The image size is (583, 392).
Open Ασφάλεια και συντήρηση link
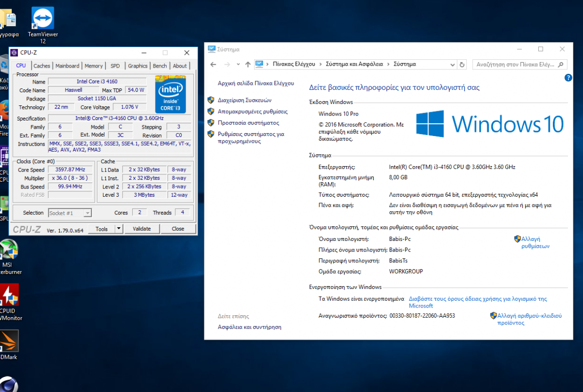pos(249,327)
